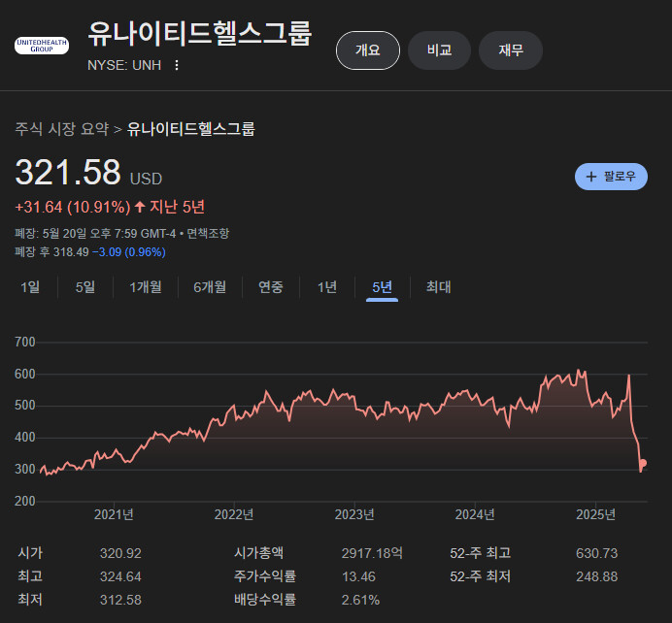Click the NYSE: UNH ticker text
Viewport: 672px width, 623px height.
coord(124,65)
